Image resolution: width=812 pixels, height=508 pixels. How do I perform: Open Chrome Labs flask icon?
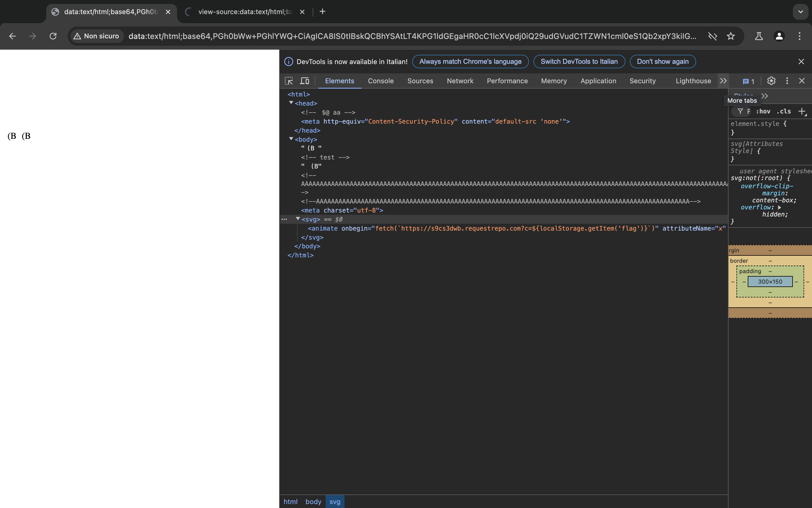coord(759,36)
